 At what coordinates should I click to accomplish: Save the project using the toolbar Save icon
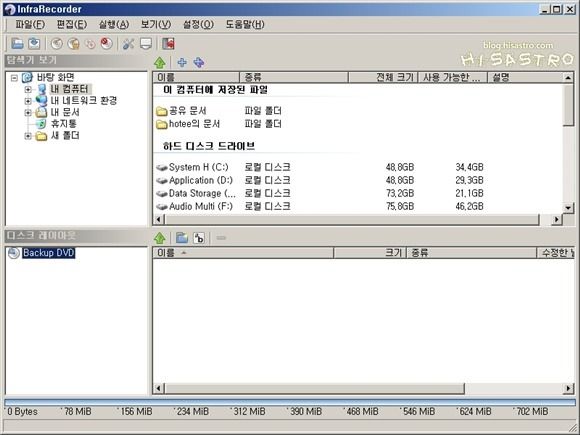click(x=34, y=44)
